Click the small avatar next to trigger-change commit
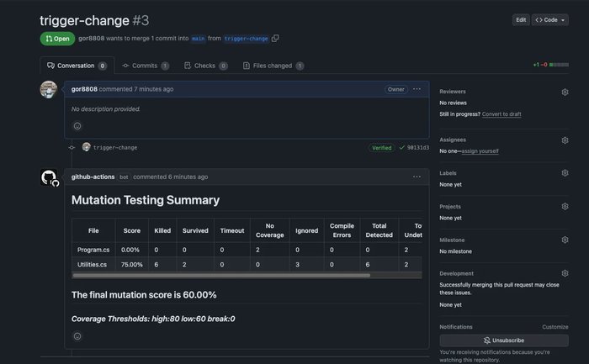Viewport: 589px width, 364px height. [x=86, y=147]
